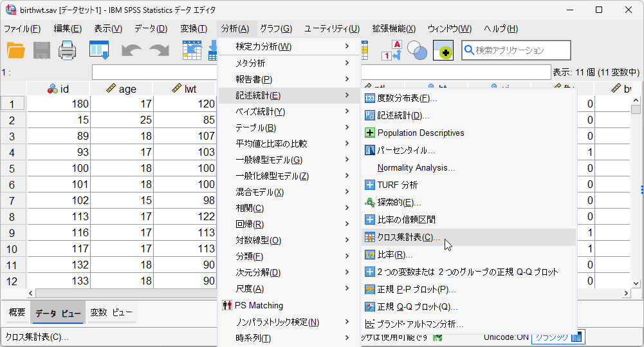
Task: Open 記述統計(D)... submenu entry
Action: tap(468, 115)
